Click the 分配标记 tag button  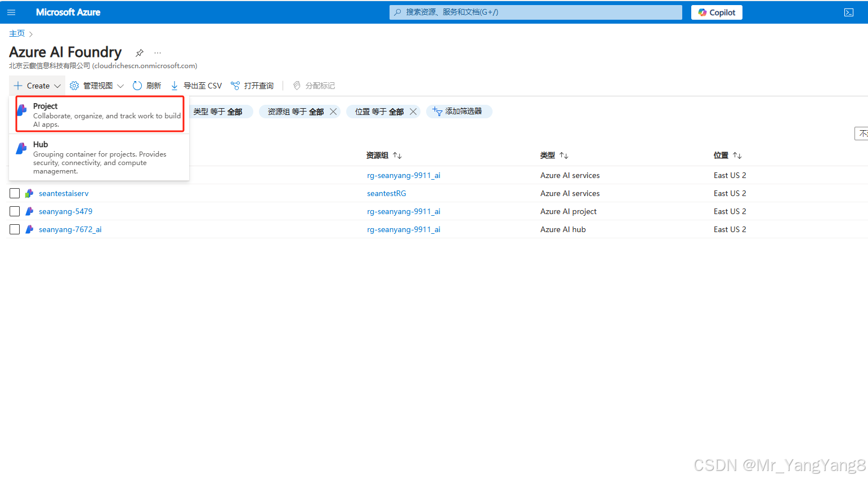314,86
